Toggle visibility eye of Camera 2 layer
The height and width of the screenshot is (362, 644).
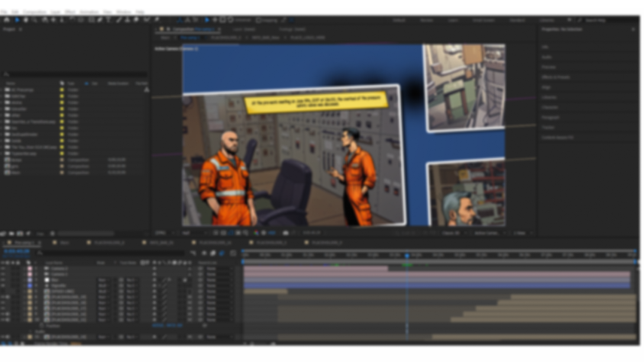point(3,269)
